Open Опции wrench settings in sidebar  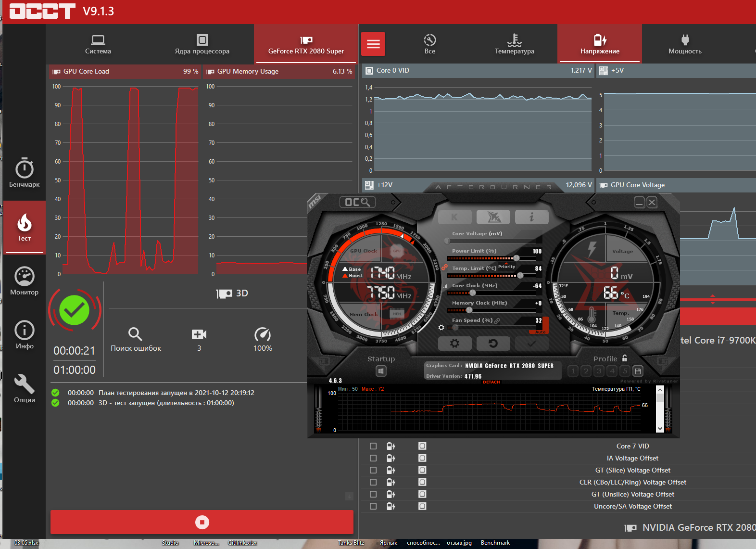(x=25, y=389)
